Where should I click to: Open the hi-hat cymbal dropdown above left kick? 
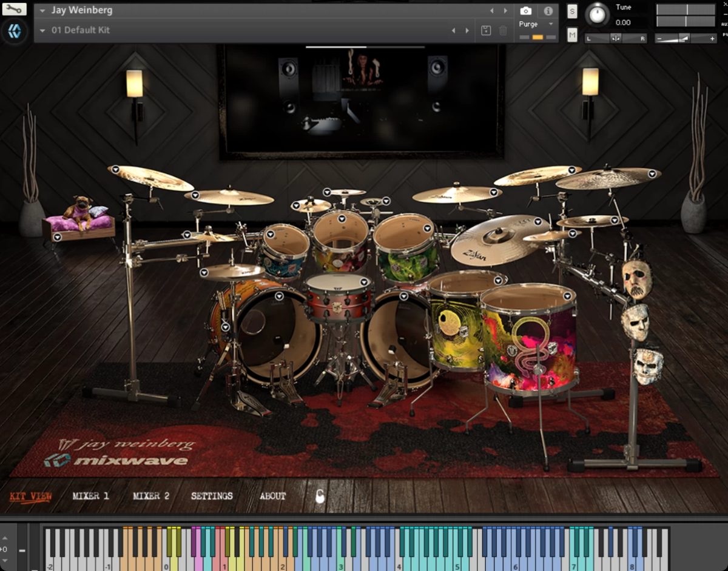pos(204,273)
